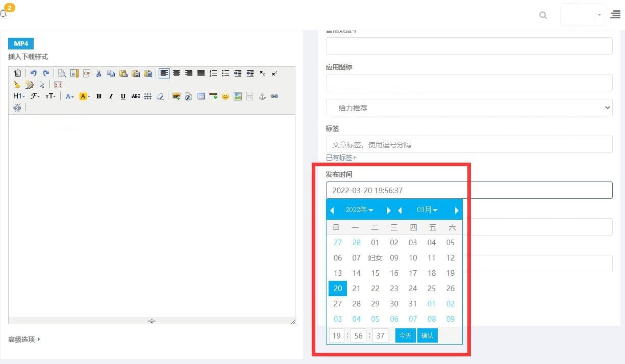Toggle fullscreen editor mode icon
This screenshot has width=625, height=364.
58,85
